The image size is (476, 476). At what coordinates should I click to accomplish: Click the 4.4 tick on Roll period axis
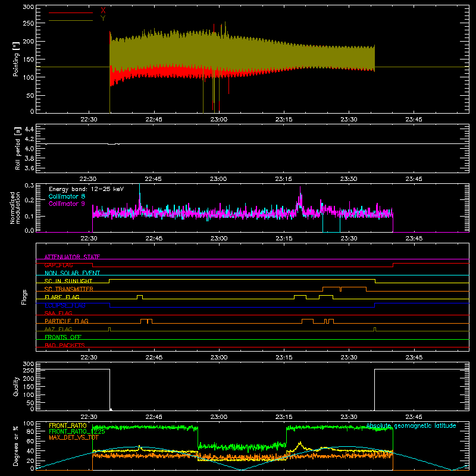29,129
